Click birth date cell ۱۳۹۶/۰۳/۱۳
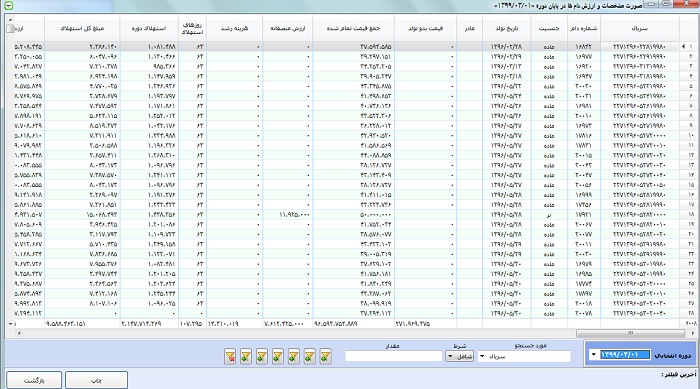700x389 pixels. (507, 66)
